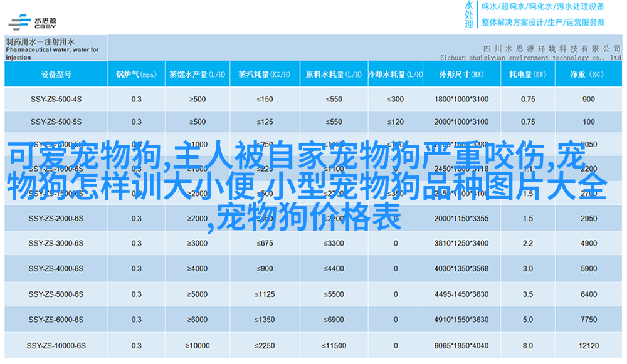The height and width of the screenshot is (364, 627).
Task: Click steam consumption value ≤2250
Action: click(x=265, y=346)
